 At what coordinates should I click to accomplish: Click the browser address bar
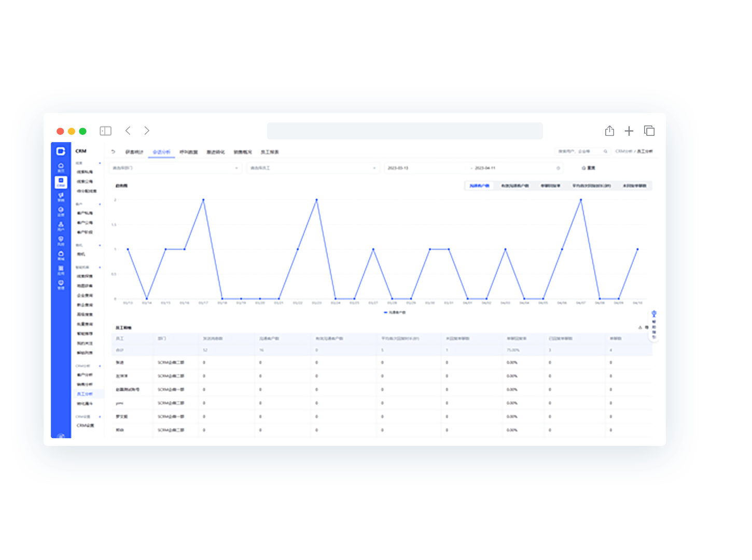tap(405, 131)
